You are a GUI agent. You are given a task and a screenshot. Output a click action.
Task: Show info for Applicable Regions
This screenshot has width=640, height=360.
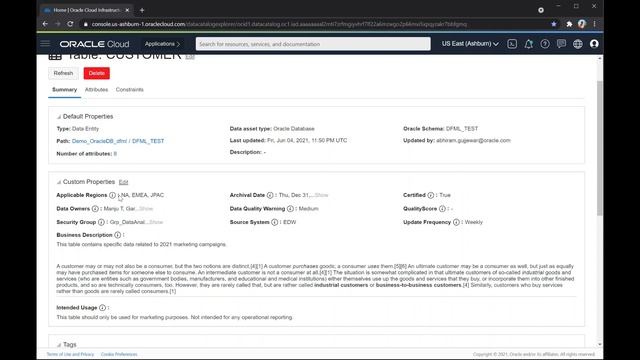112,195
